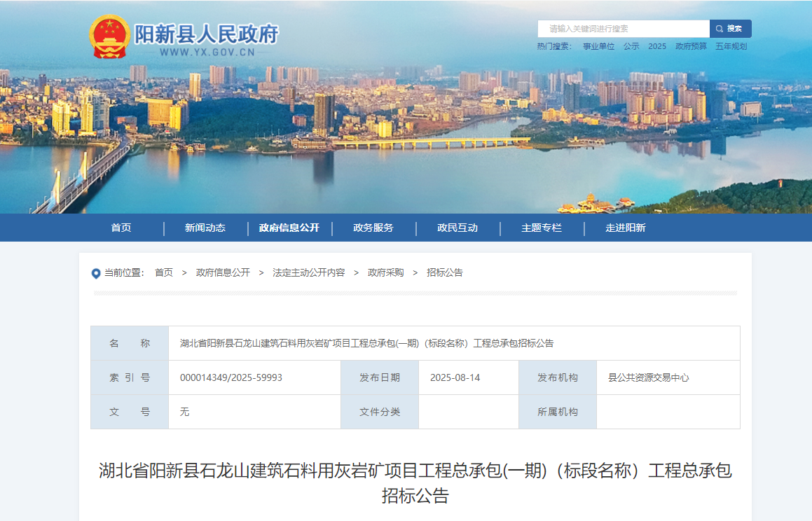Click the hot search term 政府预算

pyautogui.click(x=691, y=46)
